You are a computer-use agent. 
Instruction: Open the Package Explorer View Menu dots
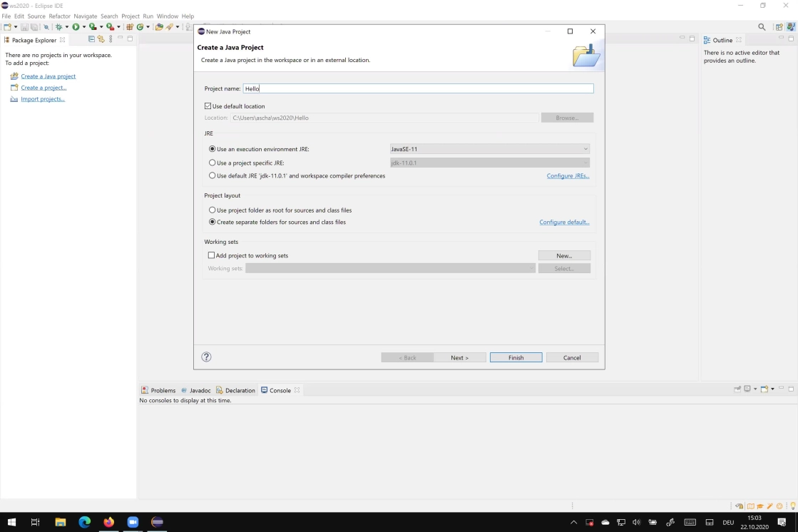[111, 39]
